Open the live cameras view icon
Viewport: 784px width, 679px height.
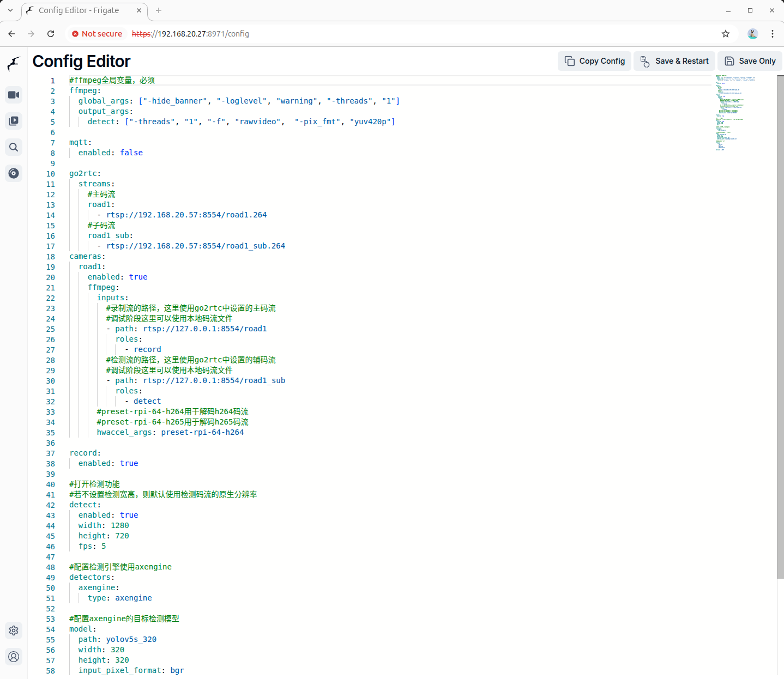[x=14, y=95]
